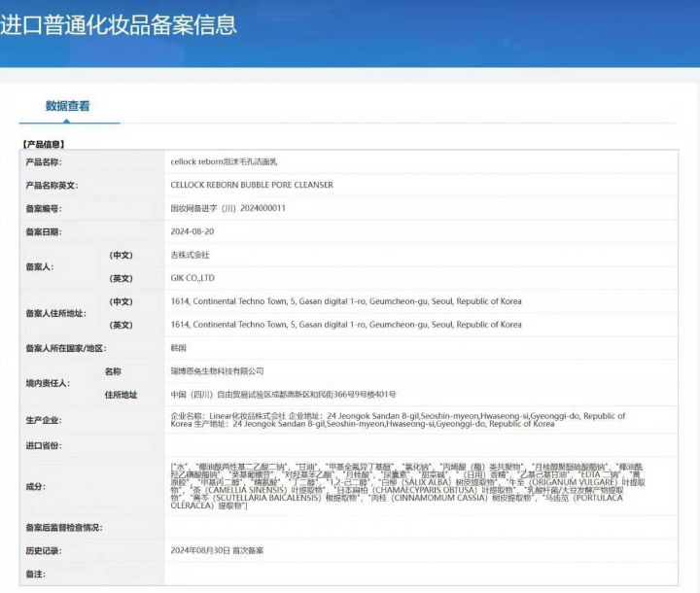Image resolution: width=700 pixels, height=593 pixels.
Task: Click the filing number ending in 2024000011
Action: tap(227, 208)
